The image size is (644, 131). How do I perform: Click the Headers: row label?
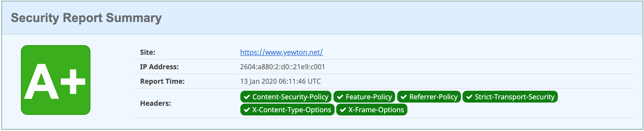(x=156, y=103)
